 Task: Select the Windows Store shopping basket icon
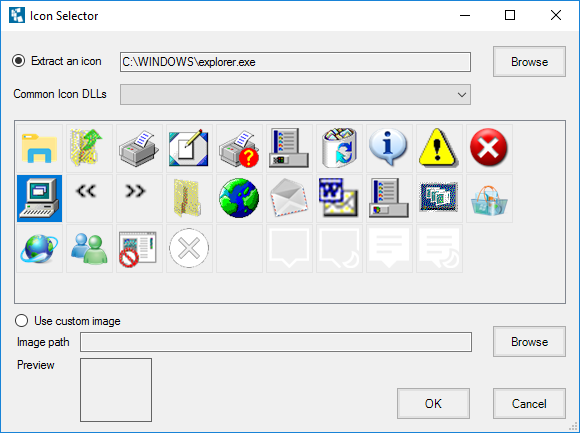point(489,199)
